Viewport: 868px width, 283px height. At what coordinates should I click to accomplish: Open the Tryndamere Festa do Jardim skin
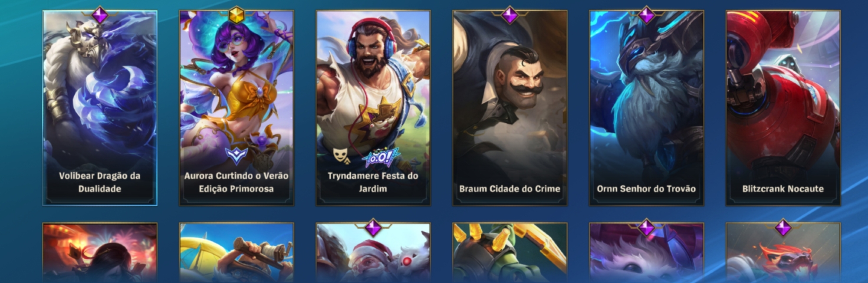[373, 108]
